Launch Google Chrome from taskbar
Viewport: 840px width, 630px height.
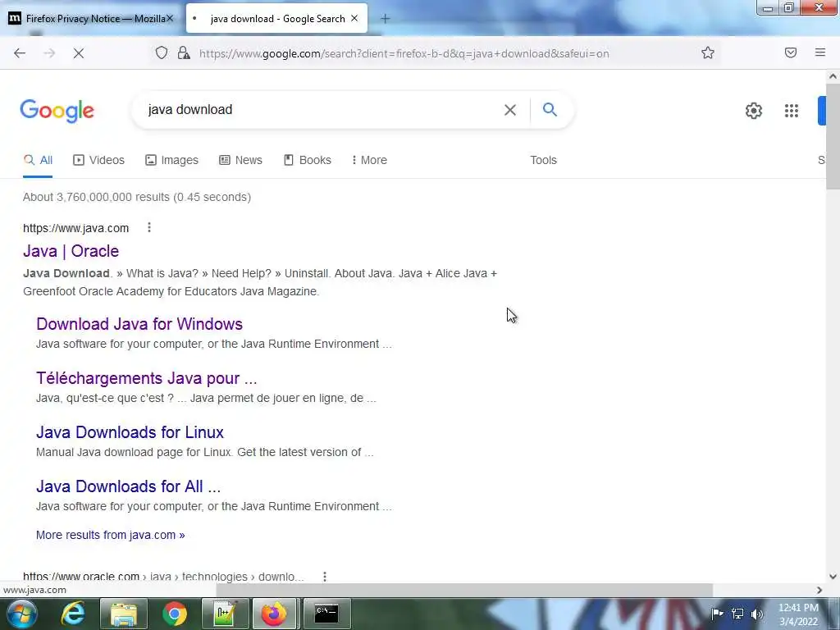175,614
